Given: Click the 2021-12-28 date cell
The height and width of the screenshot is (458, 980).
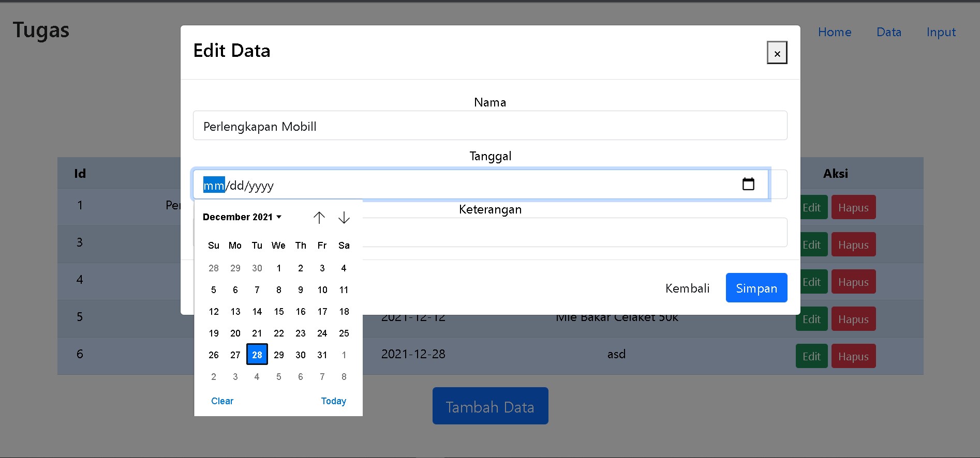Looking at the screenshot, I should 413,354.
